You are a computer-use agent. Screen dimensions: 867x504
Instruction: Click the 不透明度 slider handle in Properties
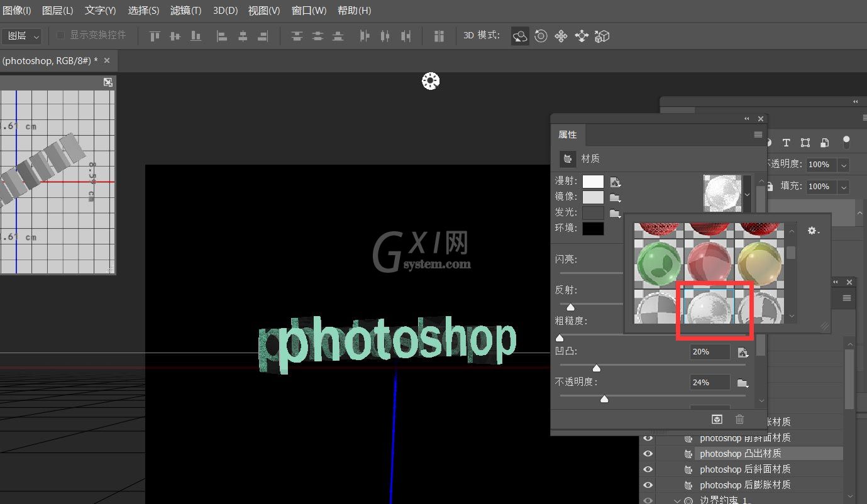pos(604,398)
